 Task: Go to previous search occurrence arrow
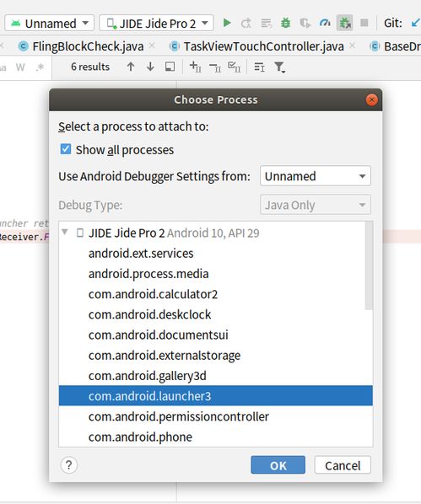[131, 67]
